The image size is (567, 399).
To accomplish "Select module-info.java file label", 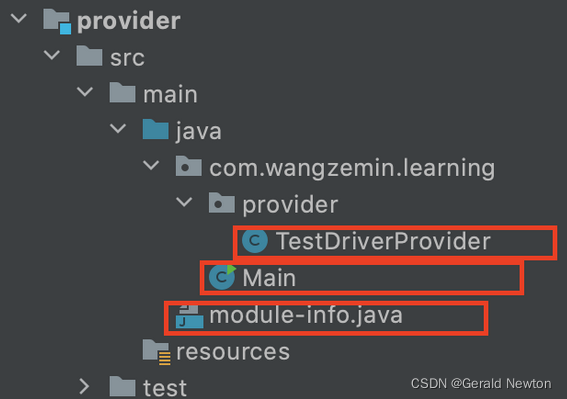I will [x=306, y=315].
